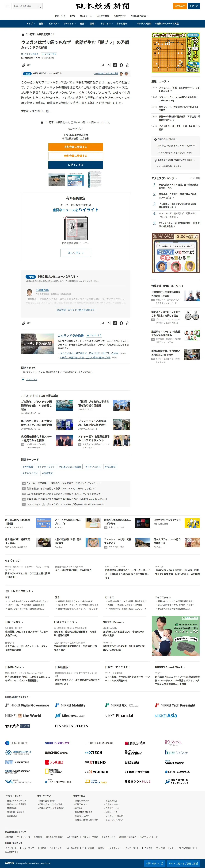
Task: Open the NIKKEI Digital Governance logo link
Action: pos(27,705)
